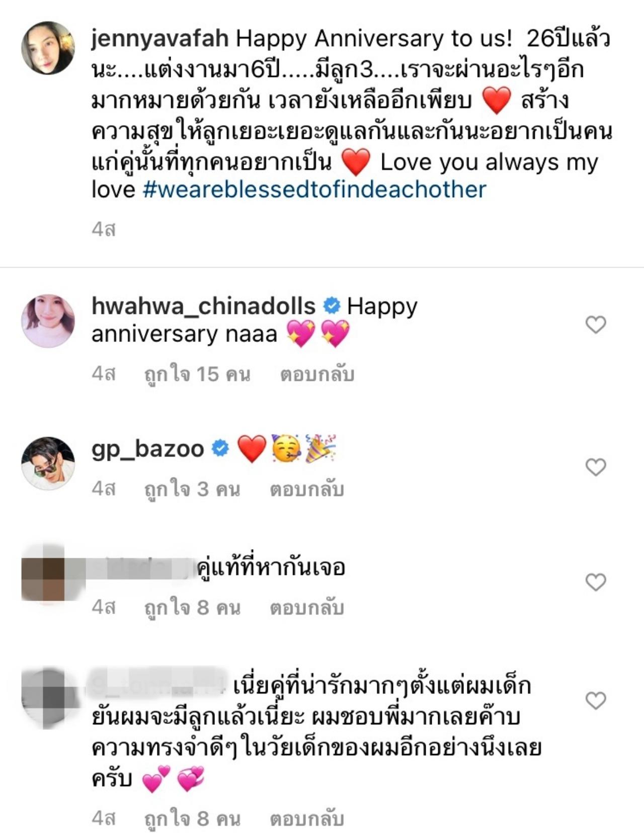View 8 likes on คู่แท้ที่หากันเจอ comment

[x=192, y=607]
